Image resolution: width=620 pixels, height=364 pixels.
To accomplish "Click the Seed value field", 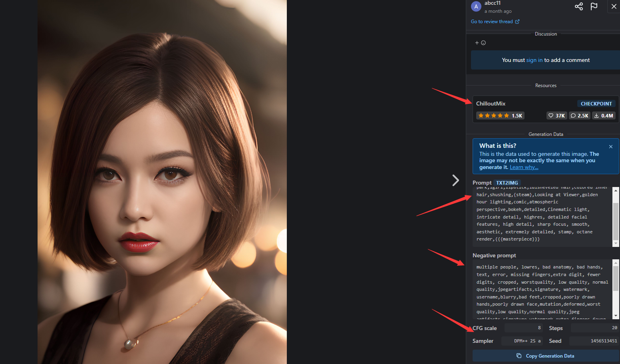I will [x=594, y=341].
